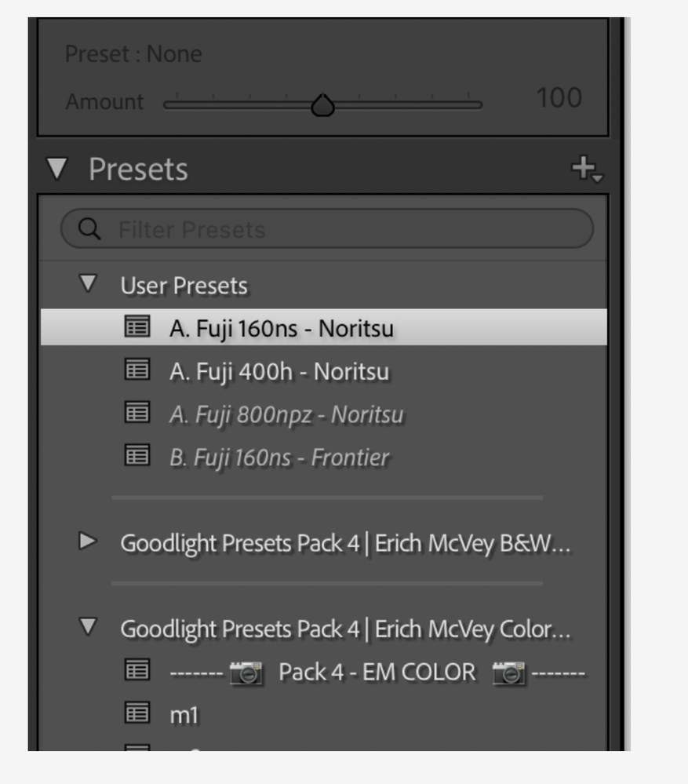Click the Presets panel header title
This screenshot has height=784, width=688.
coord(138,169)
